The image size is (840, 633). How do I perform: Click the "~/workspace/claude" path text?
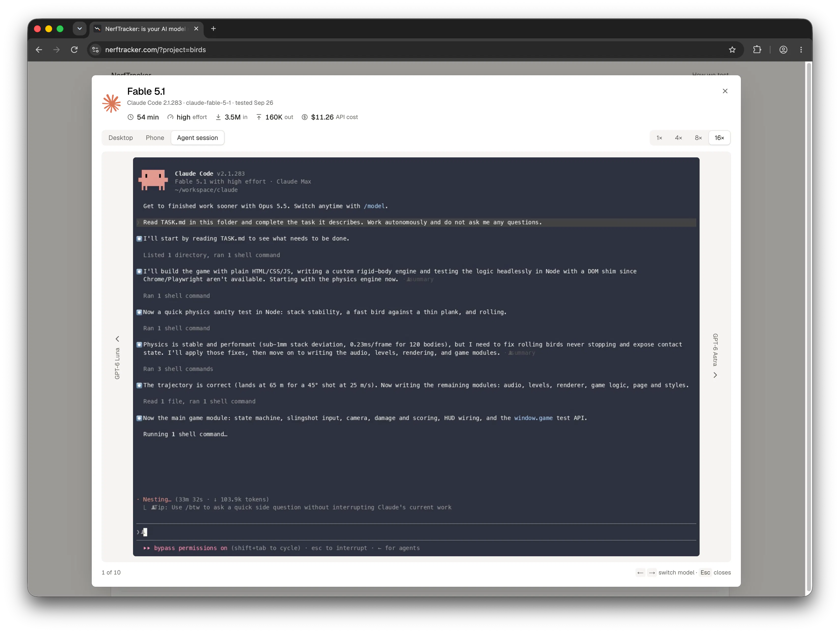tap(206, 190)
